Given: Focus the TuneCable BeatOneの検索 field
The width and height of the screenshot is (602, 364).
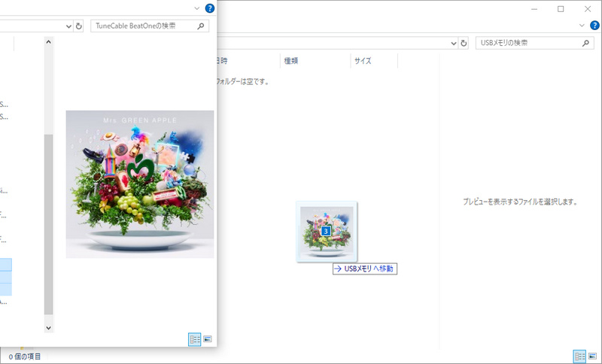Looking at the screenshot, I should coord(144,26).
